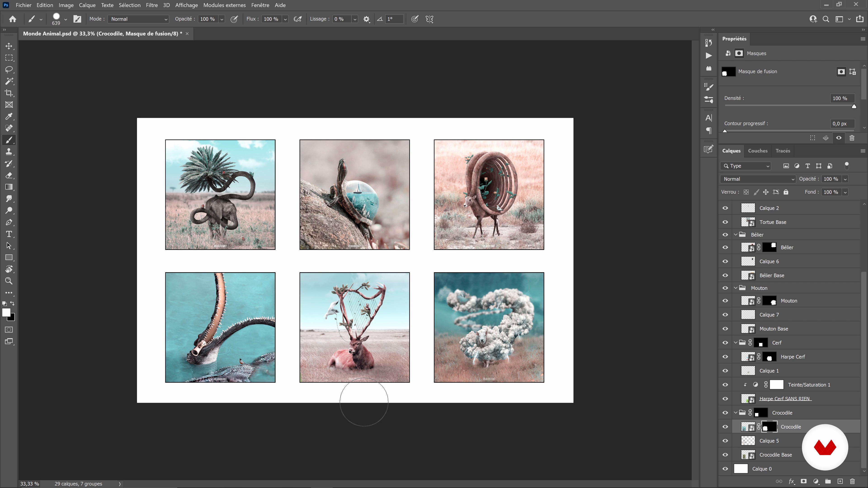This screenshot has width=868, height=488.
Task: Select the Eyedropper tool
Action: (x=9, y=117)
